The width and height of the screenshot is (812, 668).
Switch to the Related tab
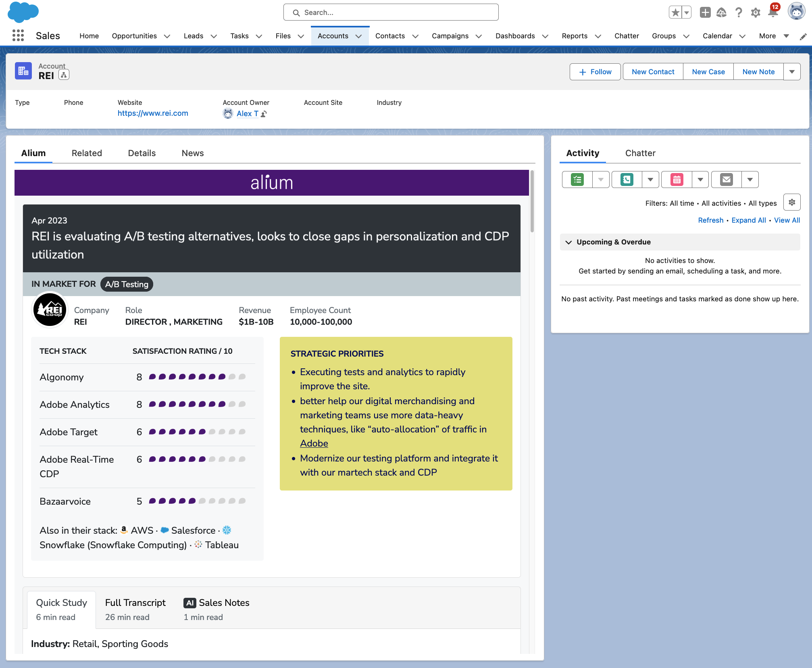87,153
